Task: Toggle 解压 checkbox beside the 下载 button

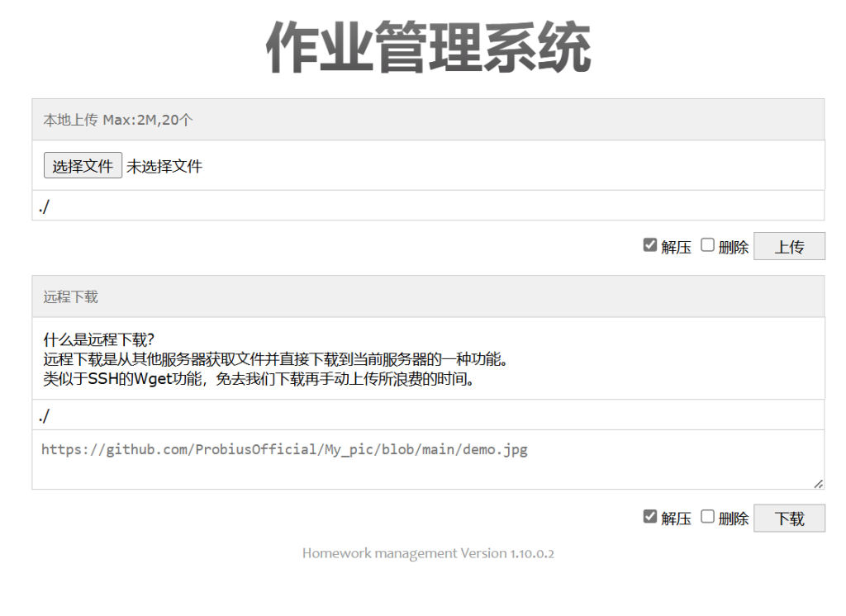Action: tap(650, 517)
